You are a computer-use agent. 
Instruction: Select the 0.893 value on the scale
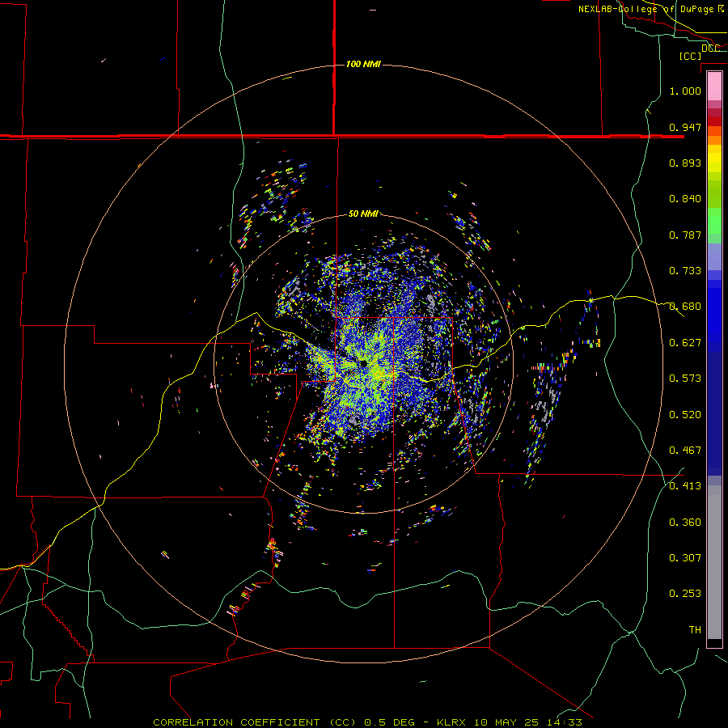click(x=685, y=163)
